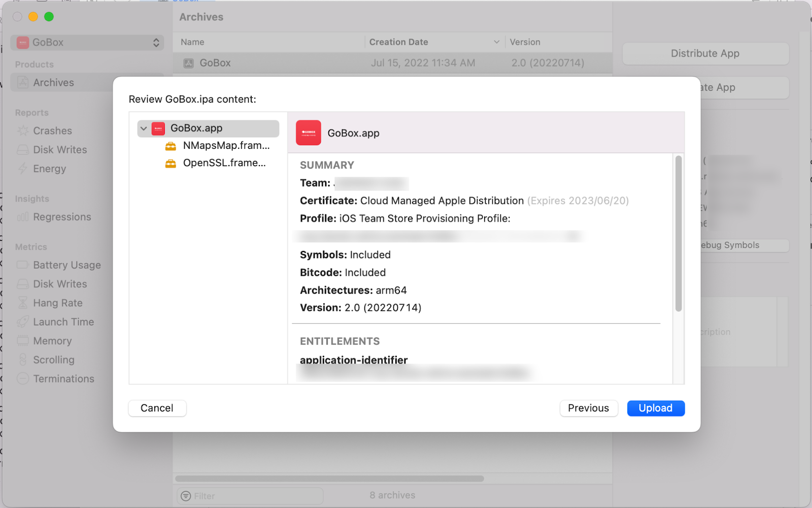Image resolution: width=812 pixels, height=508 pixels.
Task: Open Hang Rate metrics
Action: (57, 303)
